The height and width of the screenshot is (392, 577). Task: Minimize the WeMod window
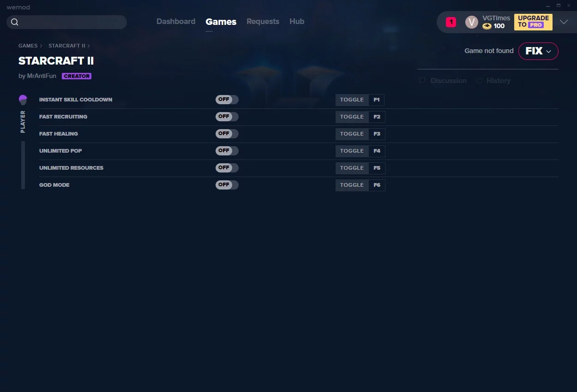pyautogui.click(x=548, y=6)
